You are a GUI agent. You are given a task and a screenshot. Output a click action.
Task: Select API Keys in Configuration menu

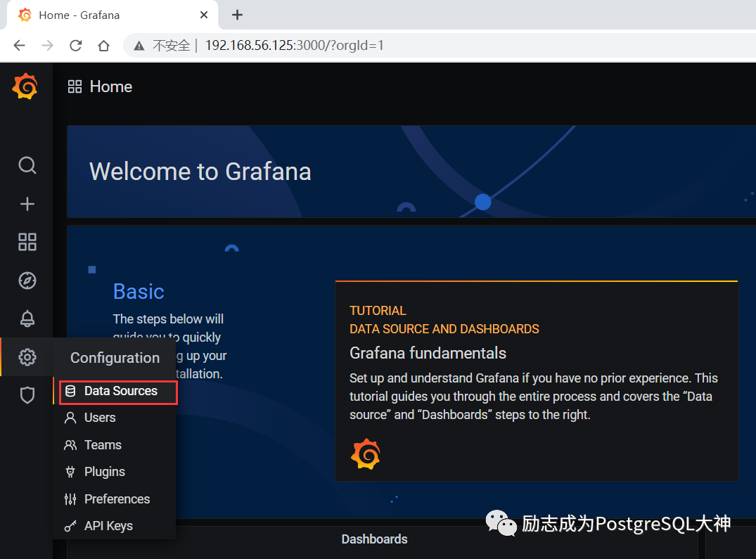point(115,526)
